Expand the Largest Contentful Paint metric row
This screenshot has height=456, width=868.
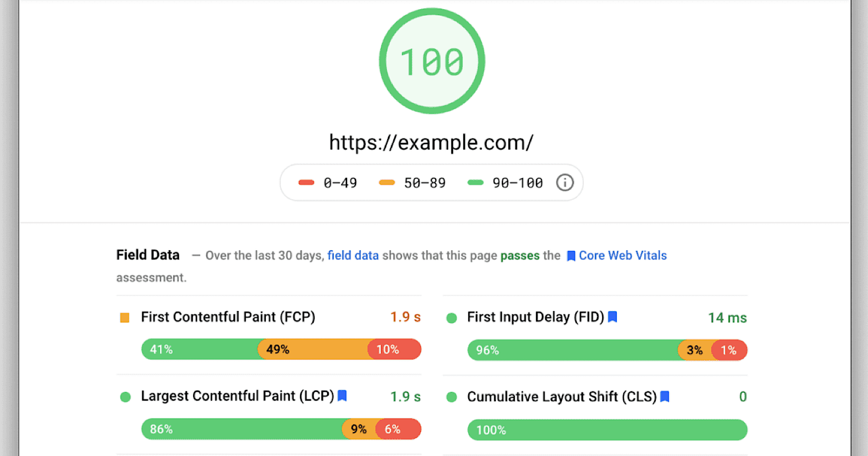237,396
